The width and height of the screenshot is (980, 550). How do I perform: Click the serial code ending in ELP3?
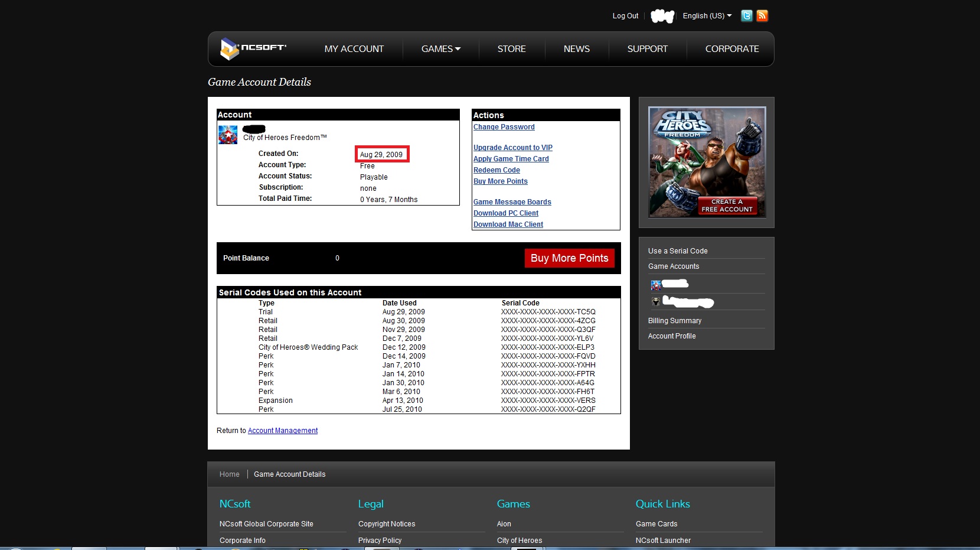click(x=548, y=347)
